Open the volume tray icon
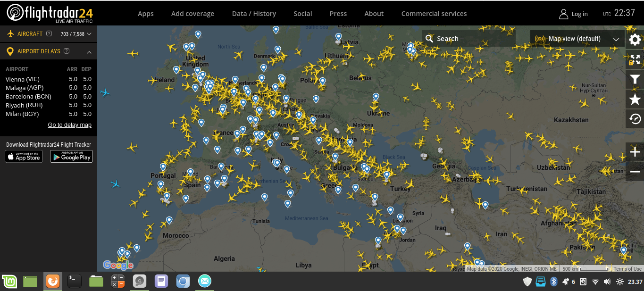This screenshot has height=291, width=644. [607, 282]
